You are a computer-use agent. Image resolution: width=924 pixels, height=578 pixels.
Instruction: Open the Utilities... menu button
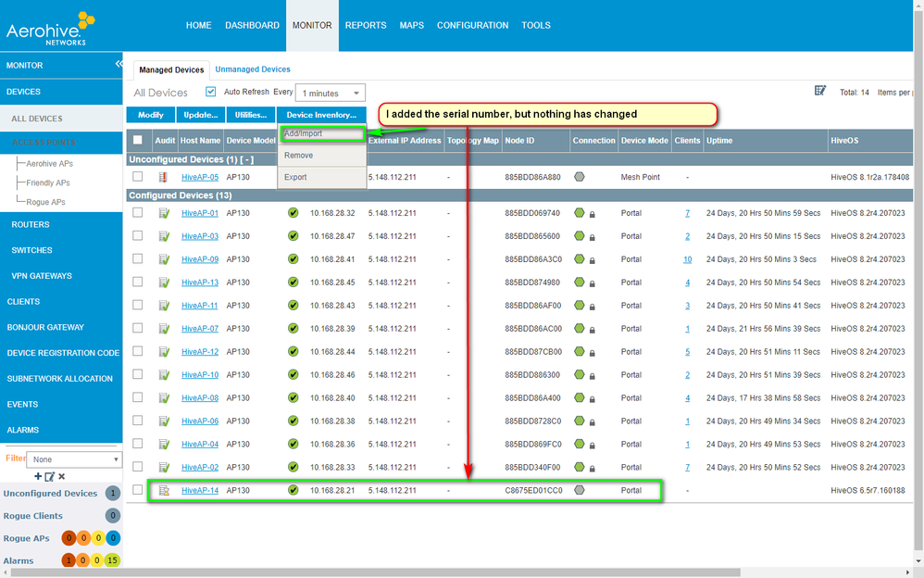[x=251, y=115]
